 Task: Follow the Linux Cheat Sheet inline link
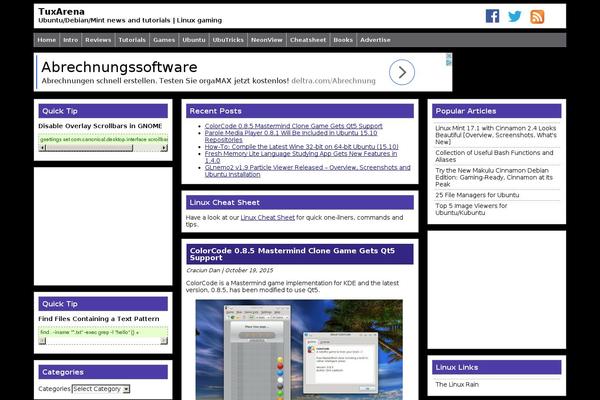click(x=267, y=217)
